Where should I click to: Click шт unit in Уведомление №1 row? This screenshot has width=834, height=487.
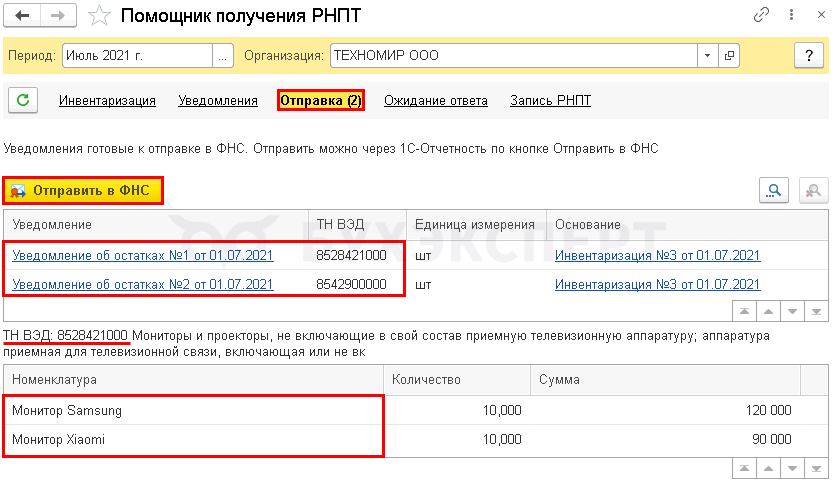[477, 255]
